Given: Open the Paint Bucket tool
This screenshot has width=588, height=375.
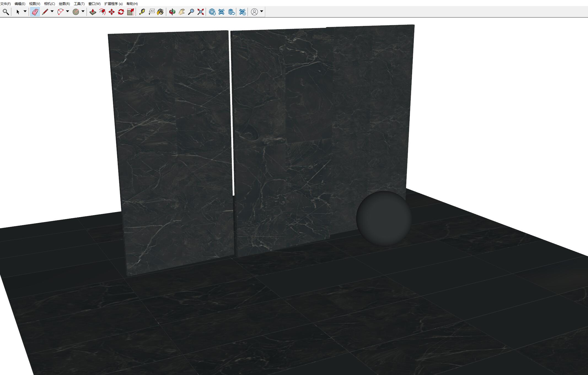Looking at the screenshot, I should pos(160,12).
